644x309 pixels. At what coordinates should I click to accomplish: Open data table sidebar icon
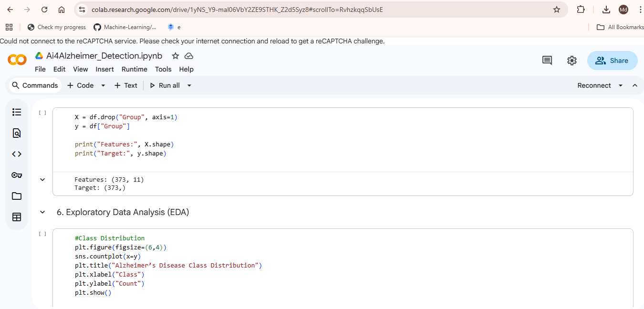coord(17,217)
